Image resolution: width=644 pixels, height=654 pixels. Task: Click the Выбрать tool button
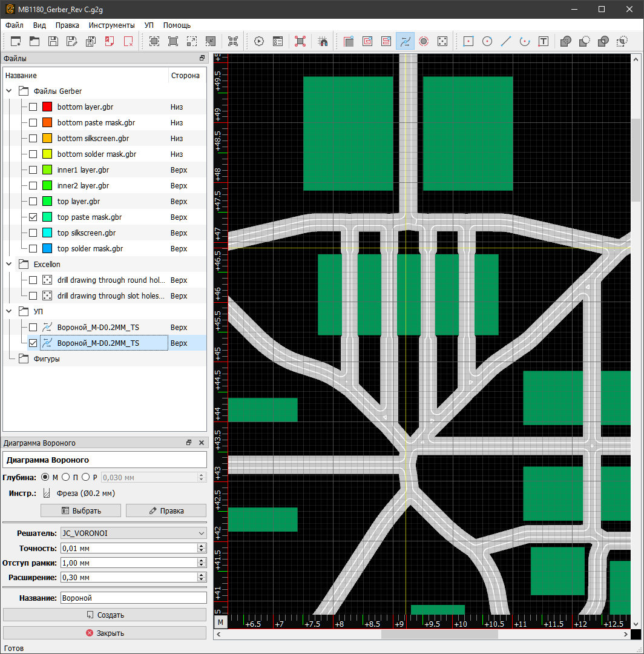[x=80, y=510]
